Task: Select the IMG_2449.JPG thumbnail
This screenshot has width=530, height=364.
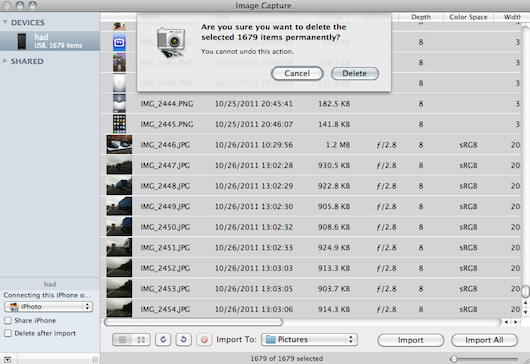Action: point(119,206)
